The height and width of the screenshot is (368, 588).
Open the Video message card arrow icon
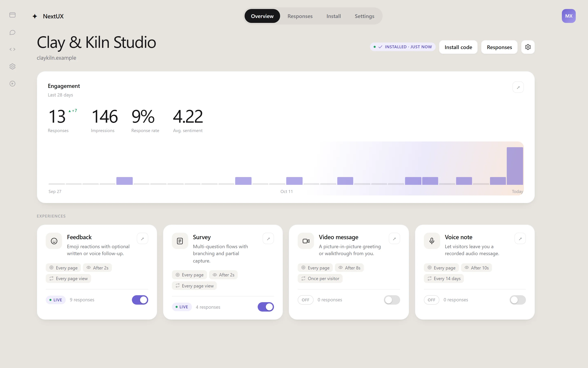click(394, 239)
